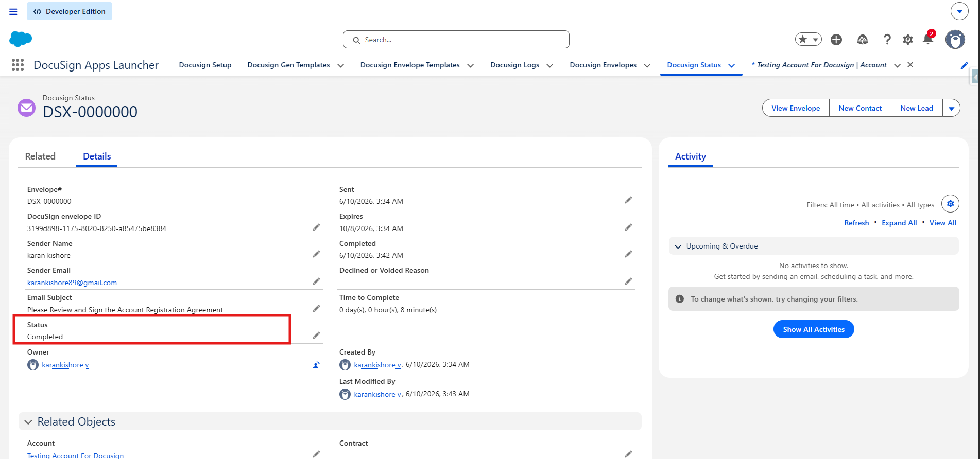980x459 pixels.
Task: Open the Docusign Logs tab
Action: coord(514,65)
